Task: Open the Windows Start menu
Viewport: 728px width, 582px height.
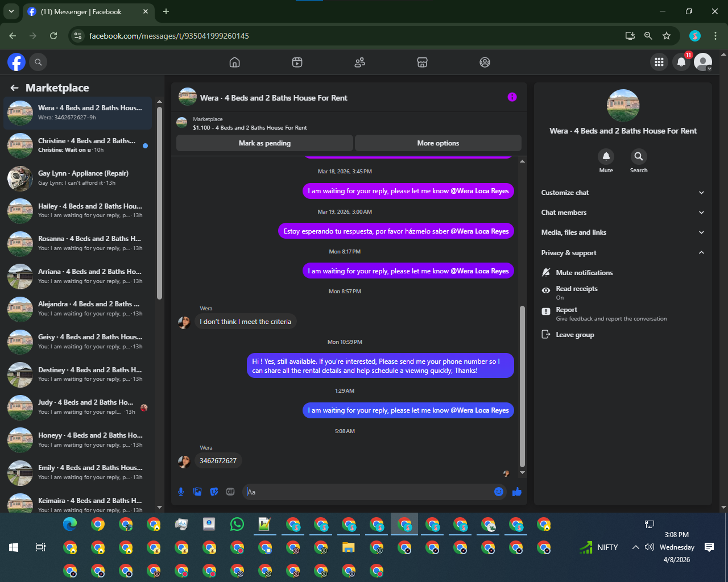Action: (x=14, y=547)
